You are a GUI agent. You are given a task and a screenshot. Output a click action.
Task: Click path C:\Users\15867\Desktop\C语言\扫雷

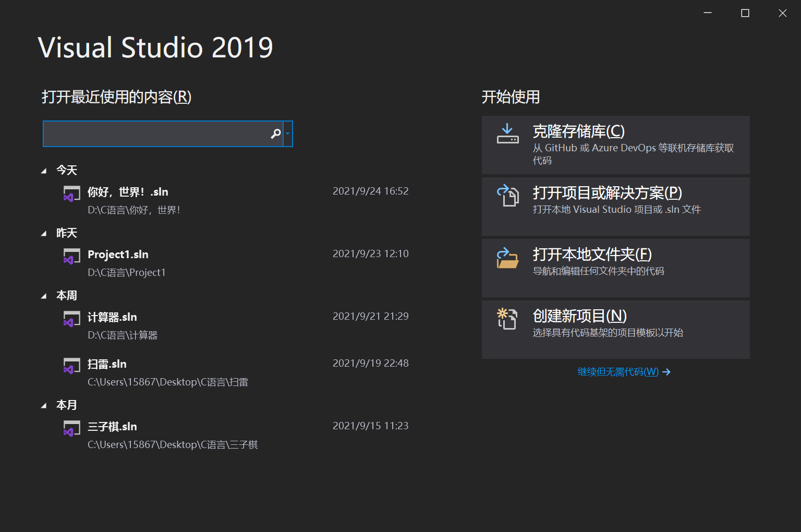click(168, 382)
